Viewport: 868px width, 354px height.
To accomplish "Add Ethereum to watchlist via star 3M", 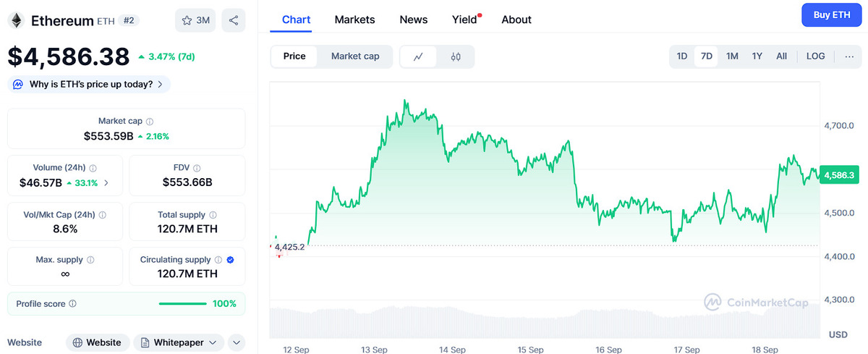I will [x=195, y=20].
